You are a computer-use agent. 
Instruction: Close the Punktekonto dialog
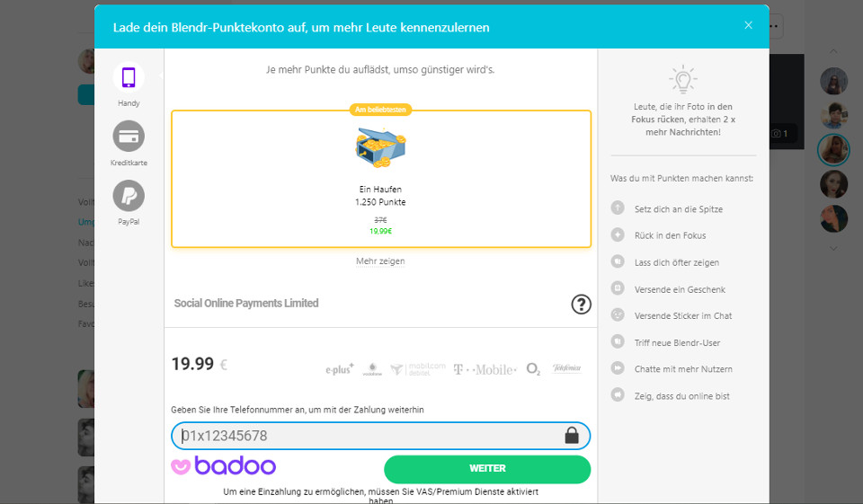pyautogui.click(x=748, y=25)
